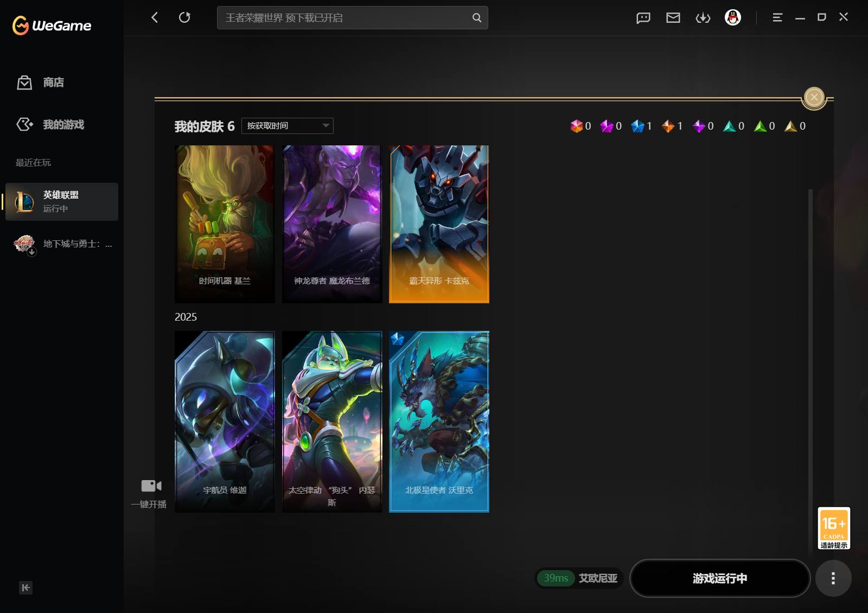Screen dimensions: 868x613
Task: Open the 按获取时间 sort dropdown
Action: tap(288, 126)
